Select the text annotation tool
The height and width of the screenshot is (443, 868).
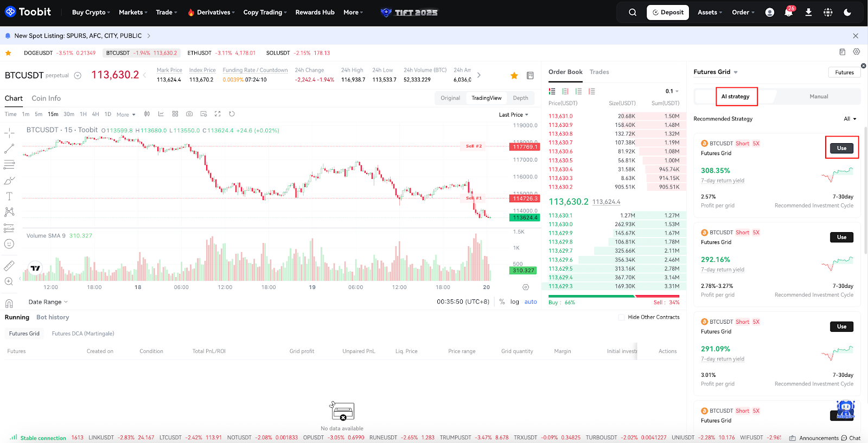[9, 196]
